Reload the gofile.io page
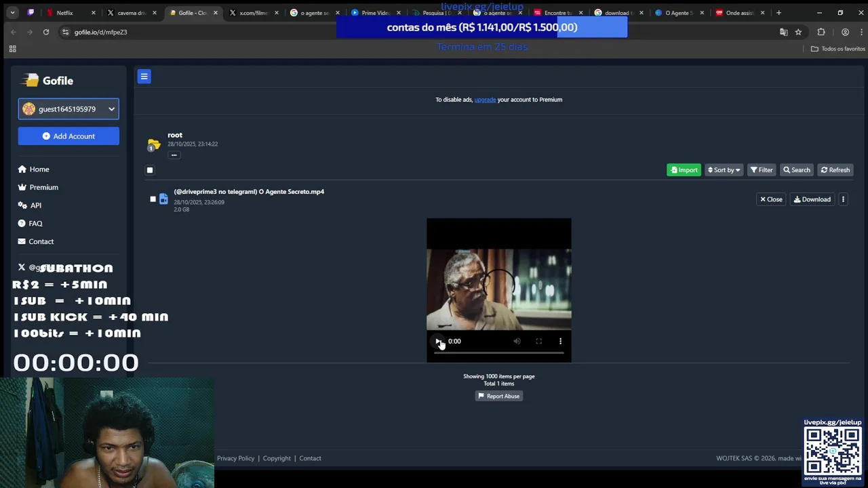 click(46, 32)
